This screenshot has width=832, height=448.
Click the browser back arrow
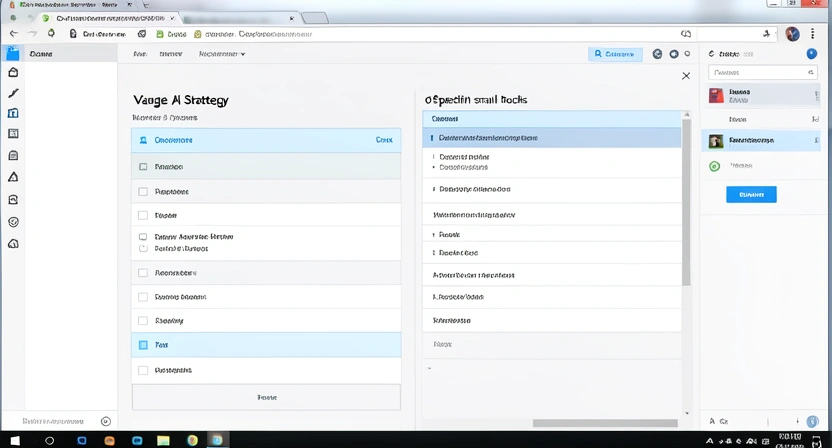[13, 33]
